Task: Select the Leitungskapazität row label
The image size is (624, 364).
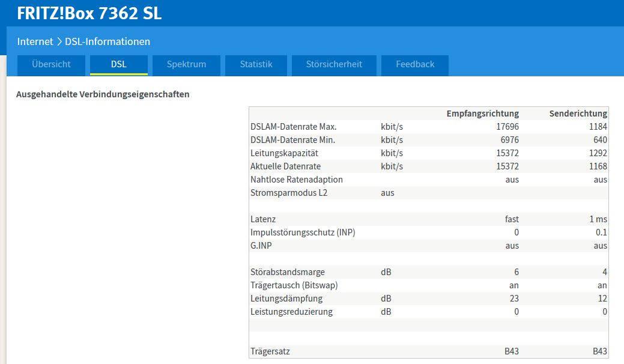Action: (284, 153)
